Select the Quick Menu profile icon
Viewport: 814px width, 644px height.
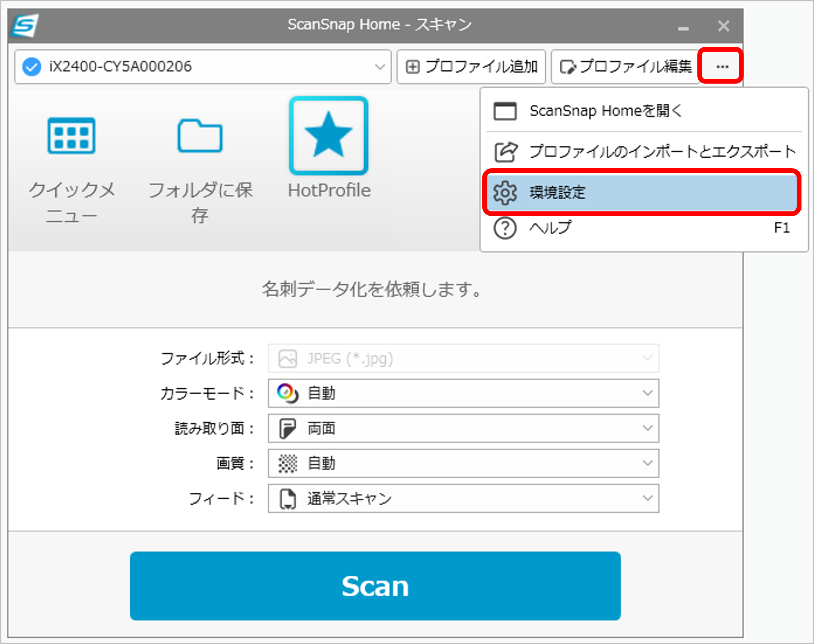point(71,136)
